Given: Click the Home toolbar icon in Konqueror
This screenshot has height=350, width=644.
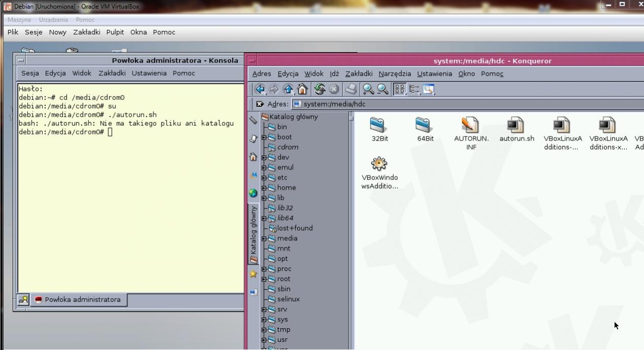Looking at the screenshot, I should pyautogui.click(x=302, y=89).
